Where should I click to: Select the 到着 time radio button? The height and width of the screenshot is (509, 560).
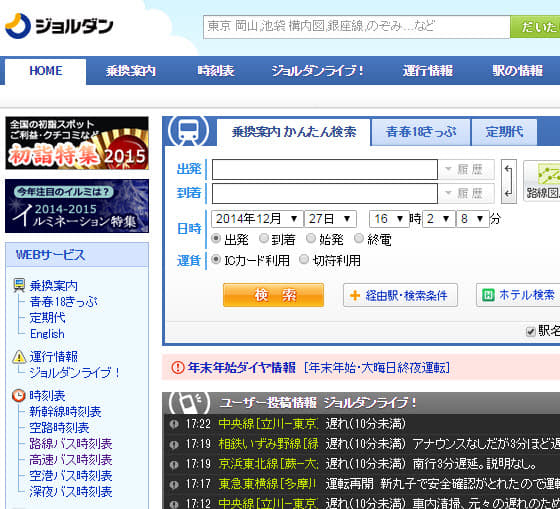click(x=264, y=238)
